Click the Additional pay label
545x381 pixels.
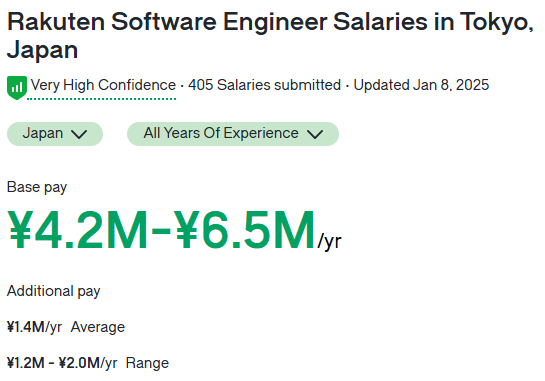(x=54, y=291)
